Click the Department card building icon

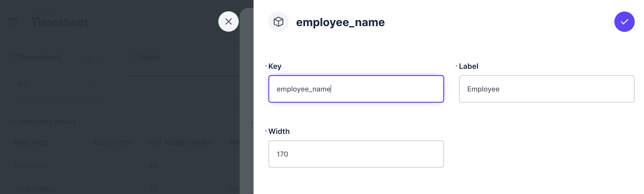pyautogui.click(x=12, y=57)
